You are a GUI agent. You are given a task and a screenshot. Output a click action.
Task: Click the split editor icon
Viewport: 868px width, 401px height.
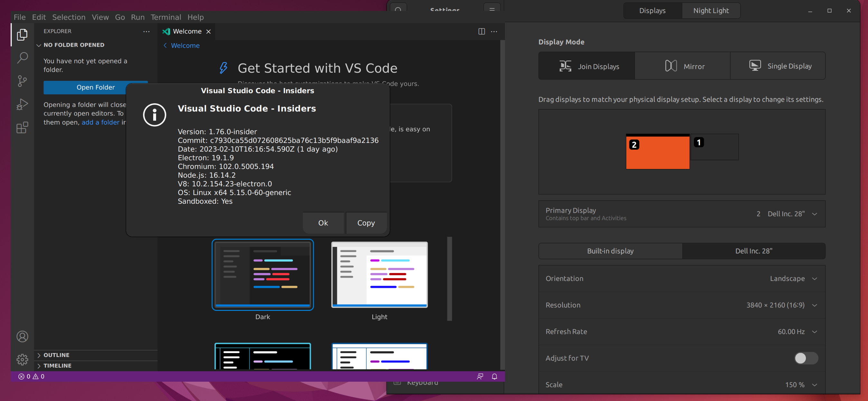481,31
